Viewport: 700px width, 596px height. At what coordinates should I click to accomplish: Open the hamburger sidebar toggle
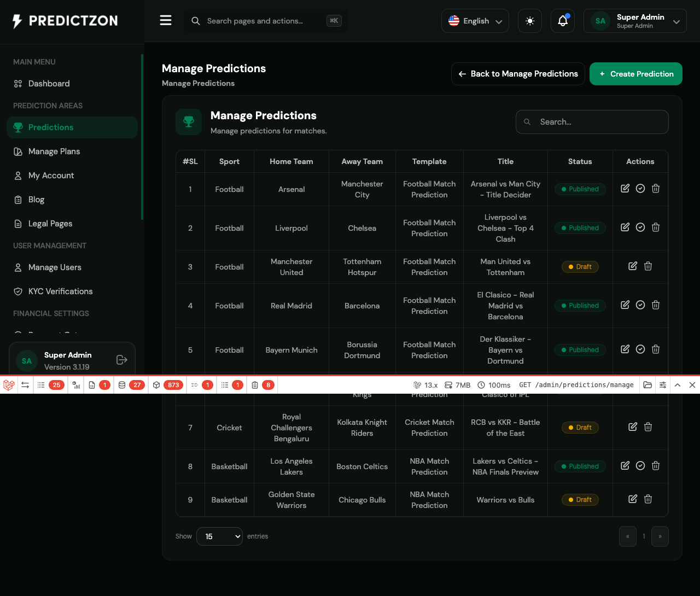(166, 21)
